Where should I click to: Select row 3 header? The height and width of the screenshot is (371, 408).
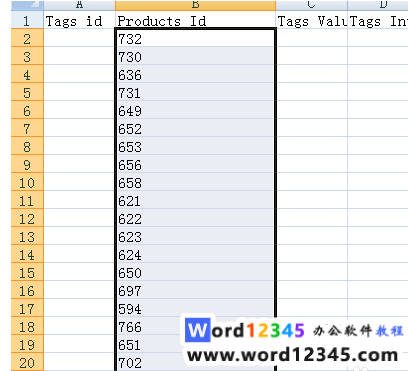pos(27,56)
